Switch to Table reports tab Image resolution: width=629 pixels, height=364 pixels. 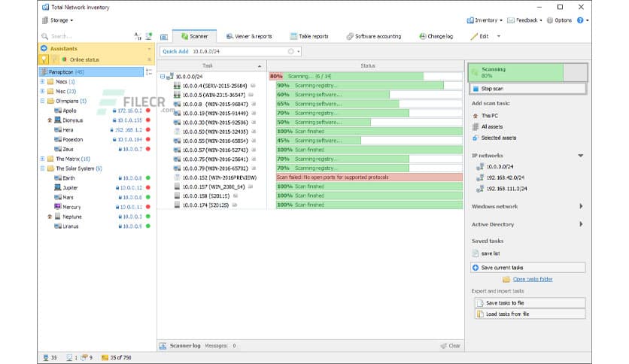pos(309,36)
